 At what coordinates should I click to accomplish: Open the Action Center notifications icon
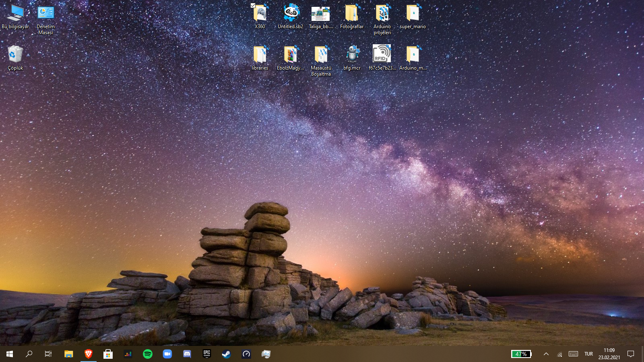631,354
